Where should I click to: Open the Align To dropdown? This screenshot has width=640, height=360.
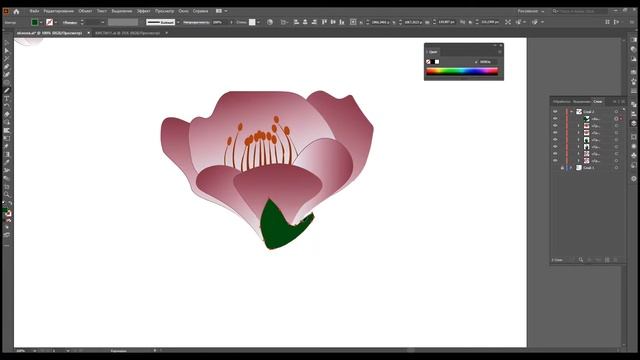click(x=284, y=22)
